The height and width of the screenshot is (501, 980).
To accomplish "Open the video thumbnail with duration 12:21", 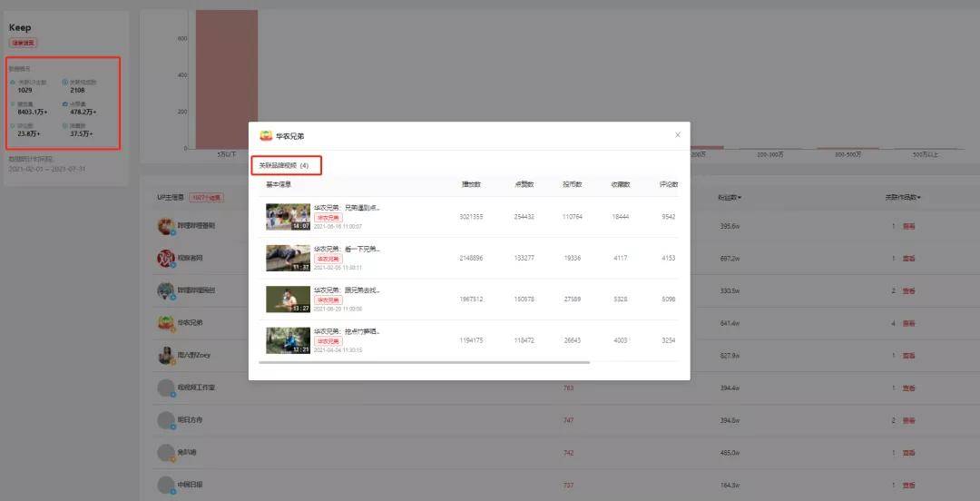I will 288,340.
